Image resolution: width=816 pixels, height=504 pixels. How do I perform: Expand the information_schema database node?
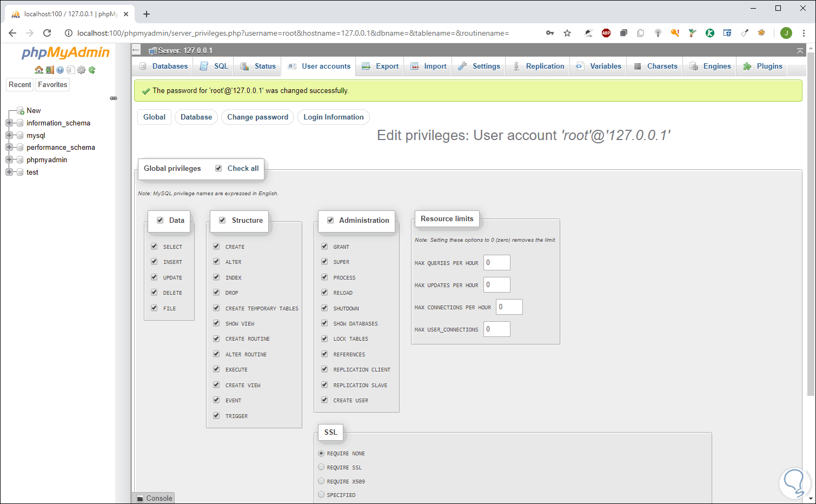tap(9, 123)
